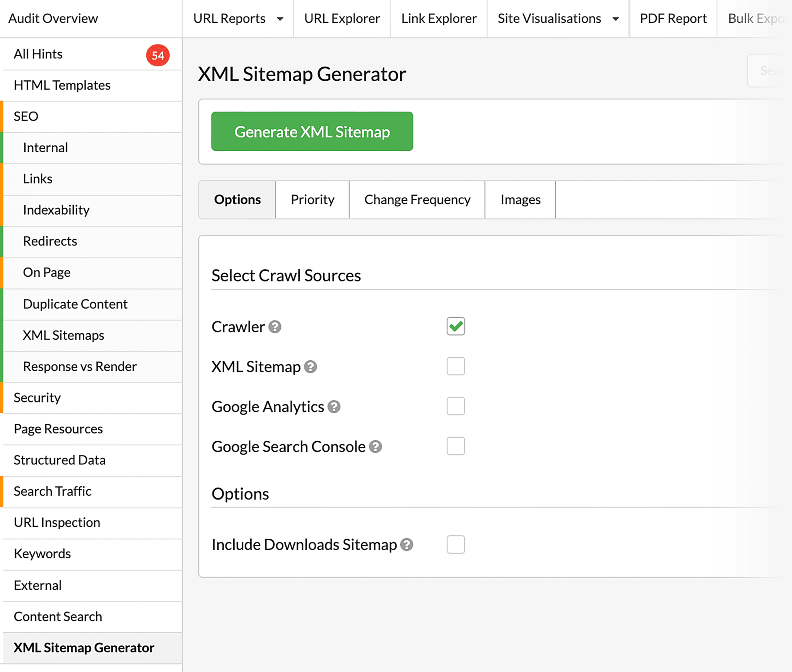Enable XML Sitemap crawl source
This screenshot has height=672, width=792.
[455, 366]
